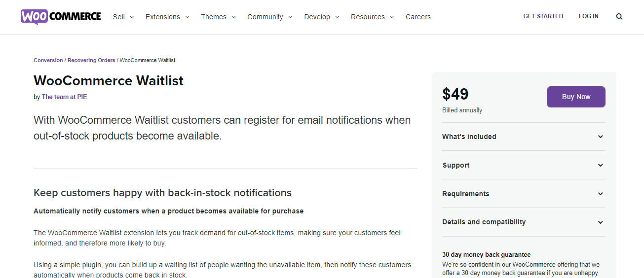The height and width of the screenshot is (278, 644).
Task: Expand the Support section
Action: [x=524, y=165]
